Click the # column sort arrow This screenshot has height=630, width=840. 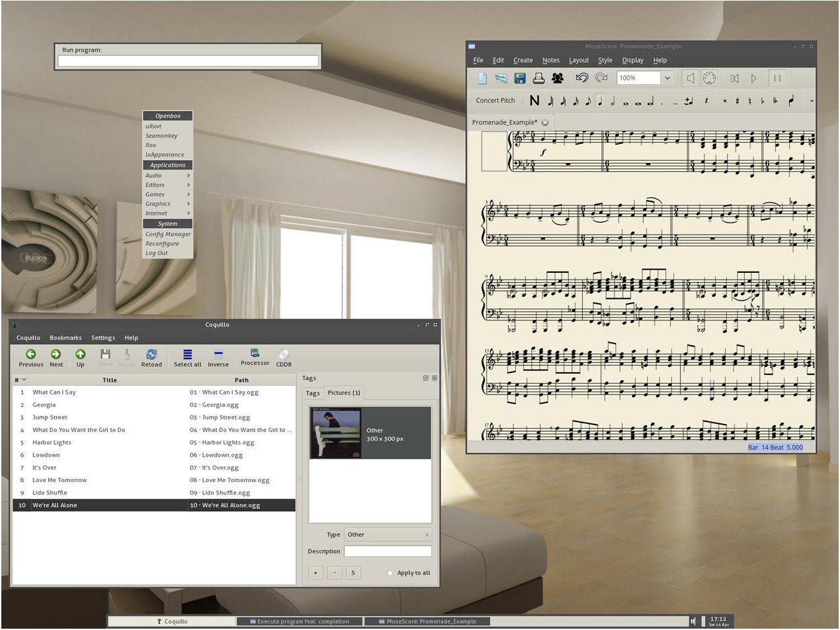click(24, 379)
